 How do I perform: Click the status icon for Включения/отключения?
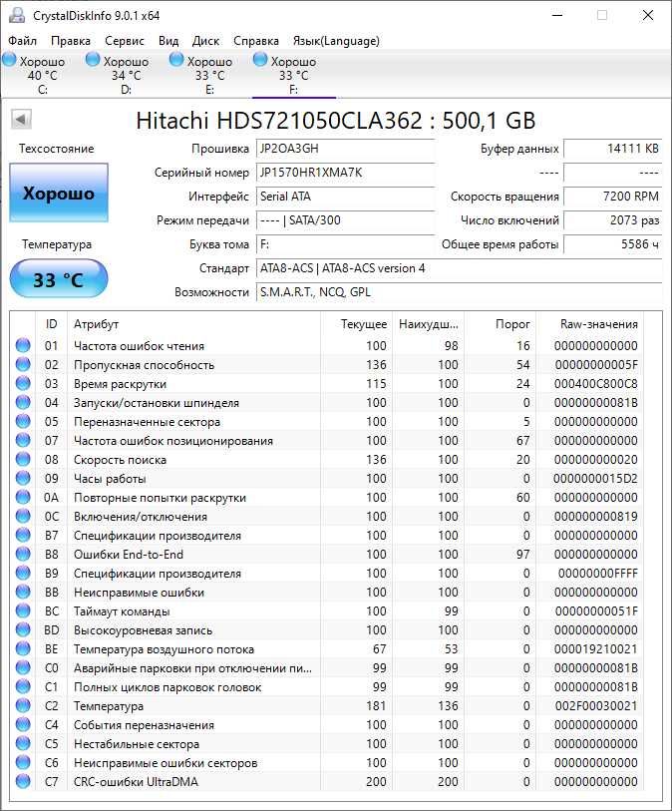[x=23, y=516]
